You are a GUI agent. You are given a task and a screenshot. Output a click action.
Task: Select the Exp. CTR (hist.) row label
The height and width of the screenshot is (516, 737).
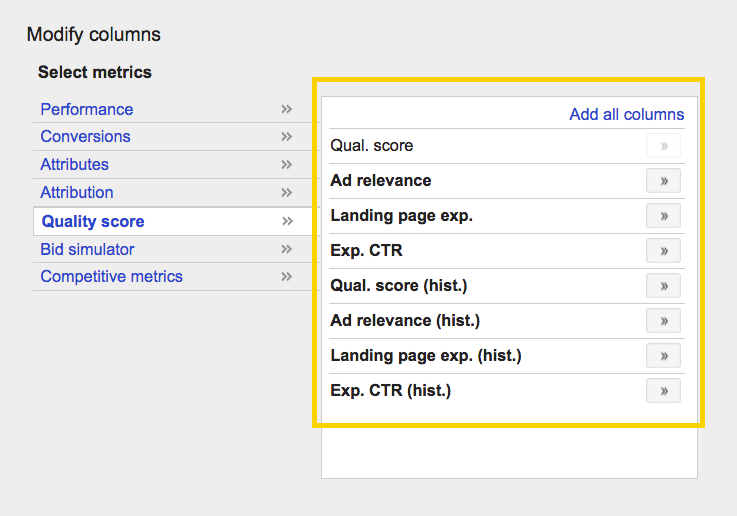pyautogui.click(x=391, y=391)
